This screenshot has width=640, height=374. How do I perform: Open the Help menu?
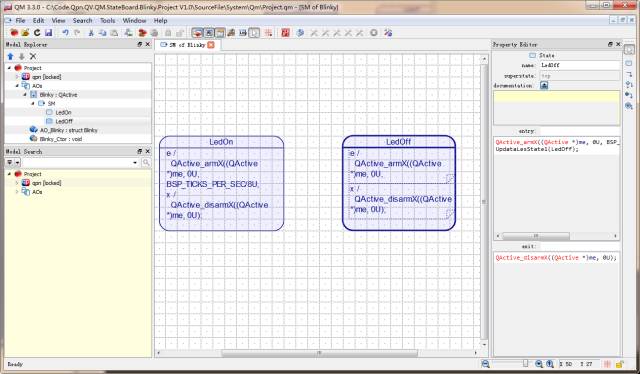160,20
